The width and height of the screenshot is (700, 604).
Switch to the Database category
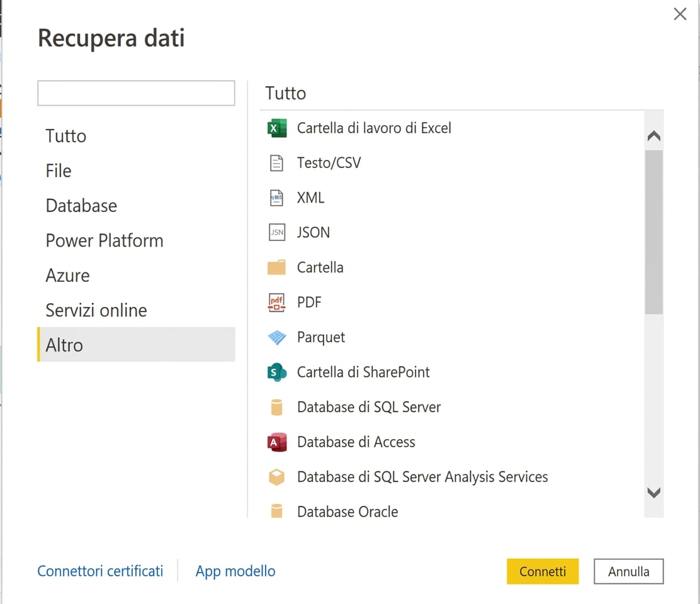tap(136, 206)
